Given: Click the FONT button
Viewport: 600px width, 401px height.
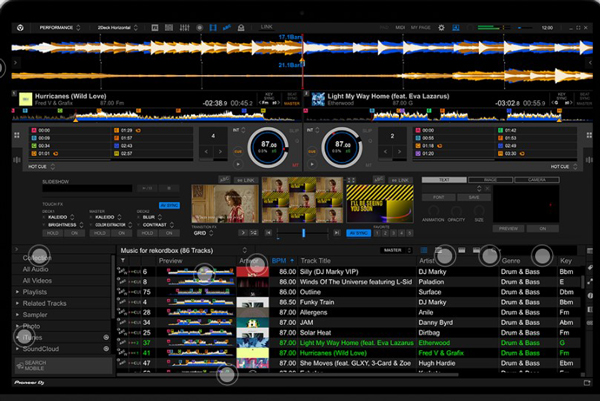Looking at the screenshot, I should click(439, 197).
